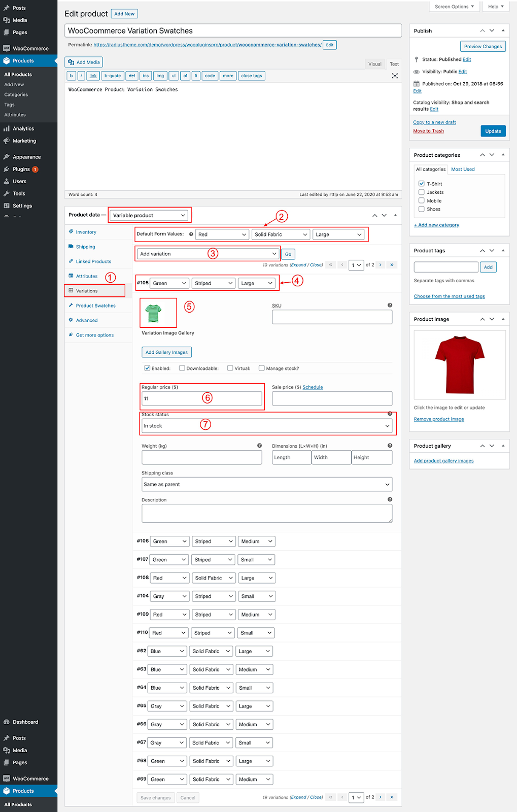Viewport: 517px width, 812px height.
Task: Open the Shipping product data tab
Action: 86,247
